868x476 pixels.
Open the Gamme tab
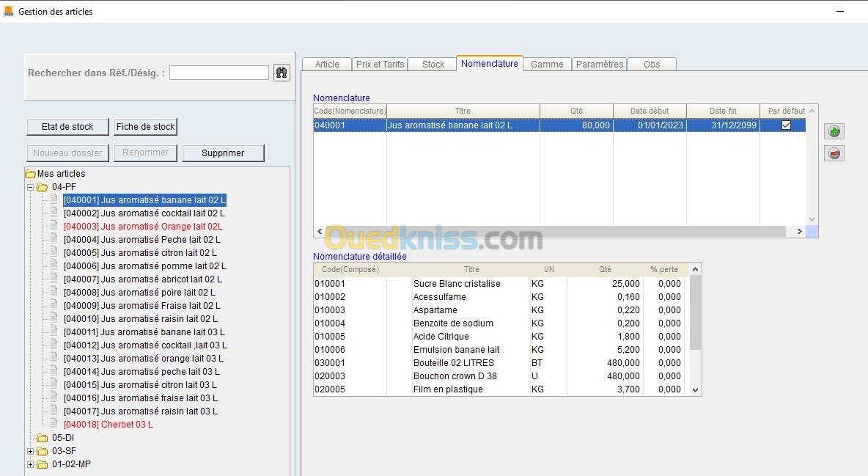pos(547,65)
